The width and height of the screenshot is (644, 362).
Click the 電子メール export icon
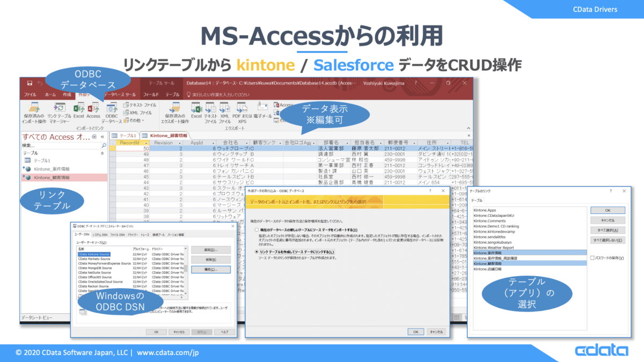262,106
